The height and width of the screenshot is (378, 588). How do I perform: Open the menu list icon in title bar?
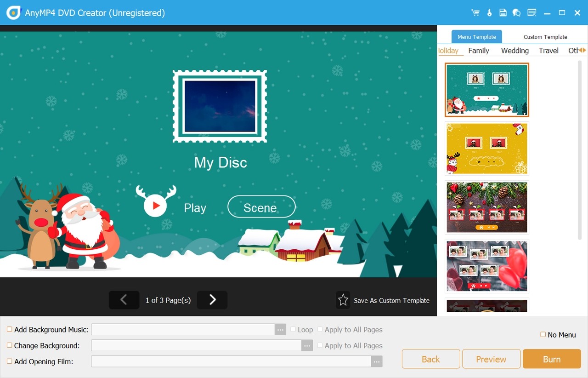click(532, 13)
